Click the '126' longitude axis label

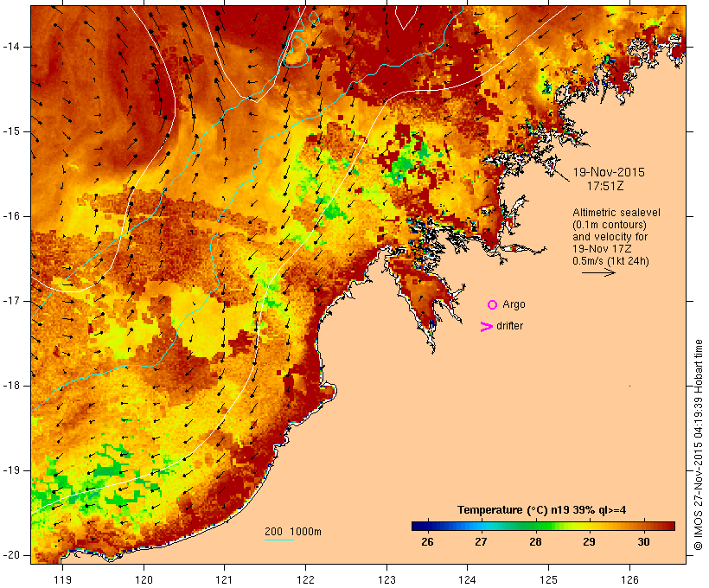coord(629,580)
